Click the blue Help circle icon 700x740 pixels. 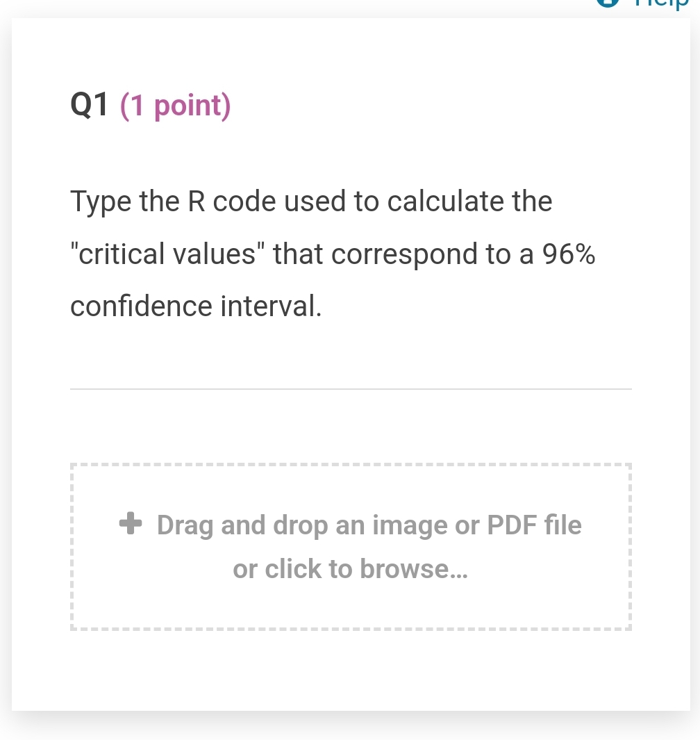(x=608, y=3)
